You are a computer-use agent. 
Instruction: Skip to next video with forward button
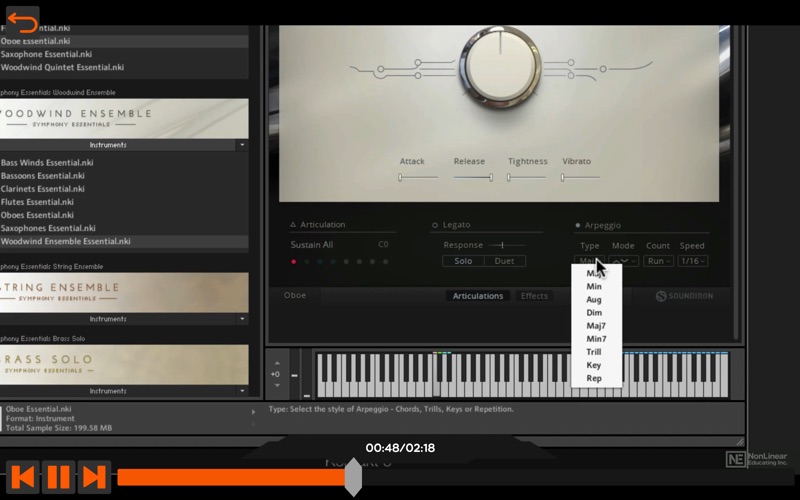click(94, 477)
